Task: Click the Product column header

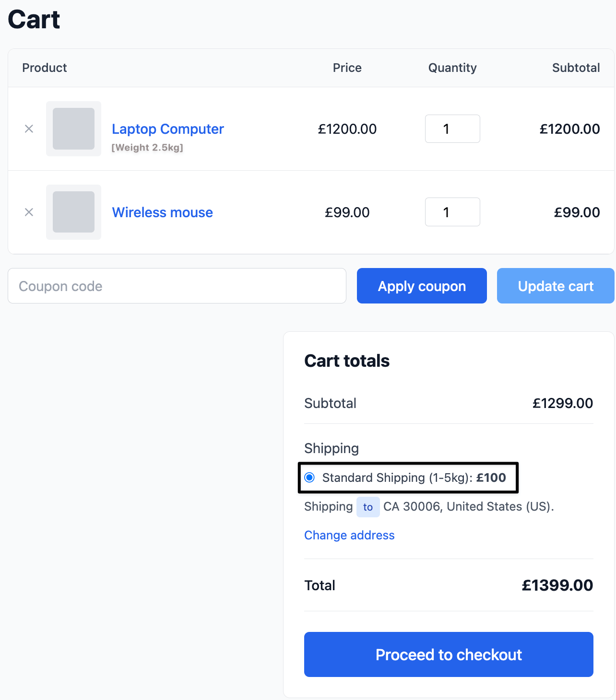Action: (45, 68)
